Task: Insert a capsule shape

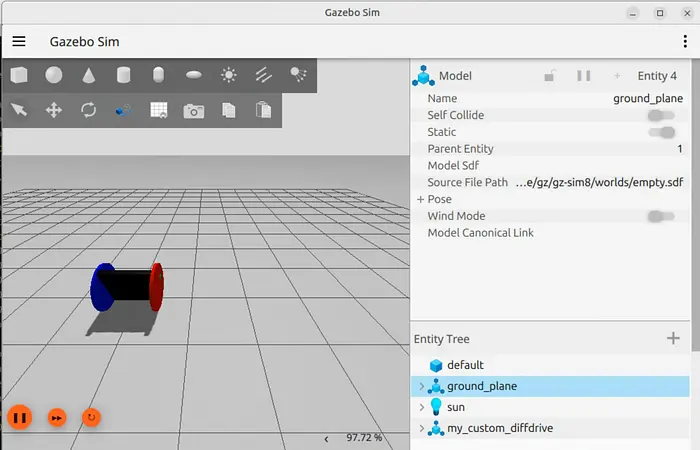Action: (158, 75)
